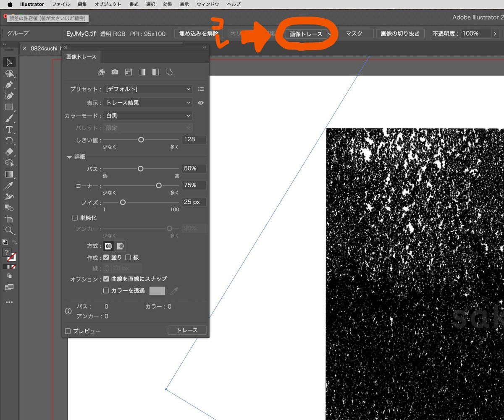Select the Type tool
This screenshot has width=504, height=420.
tap(9, 129)
